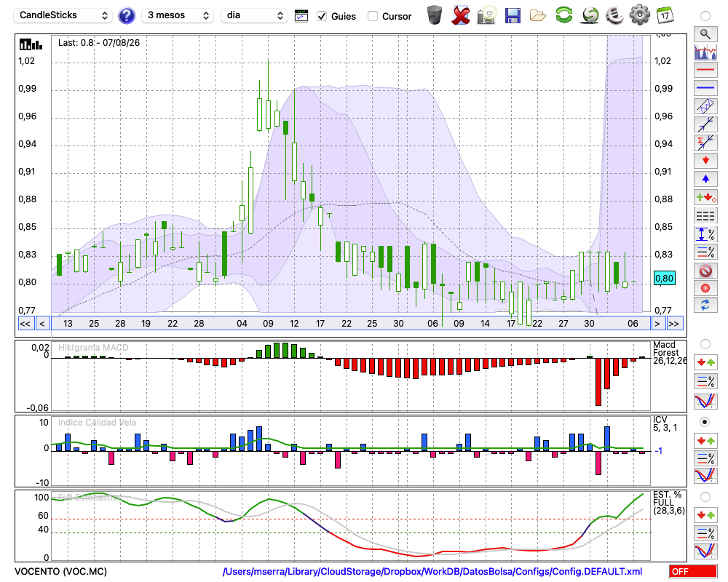Click the red horizontal line tool
The image size is (728, 582).
click(705, 70)
